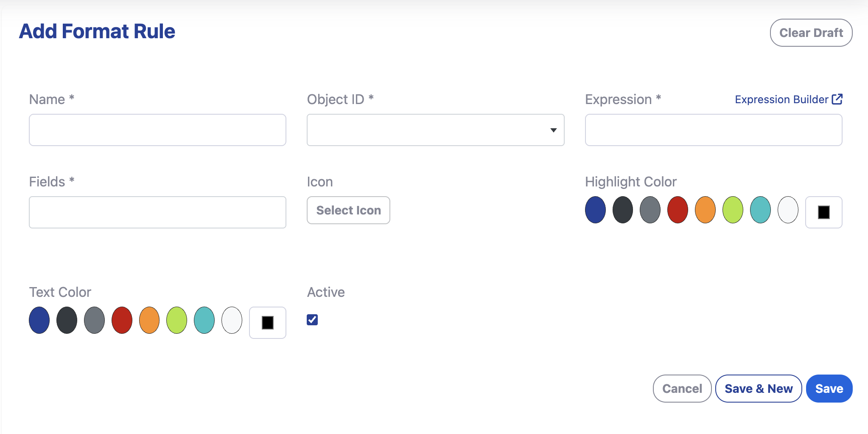The width and height of the screenshot is (868, 434).
Task: Pick the lime green Text Color swatch
Action: tap(176, 320)
